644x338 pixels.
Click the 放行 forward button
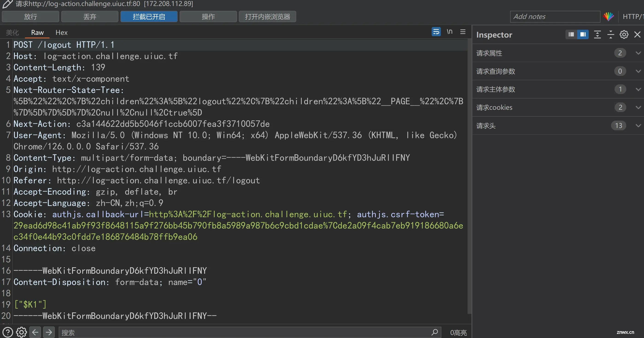[30, 17]
